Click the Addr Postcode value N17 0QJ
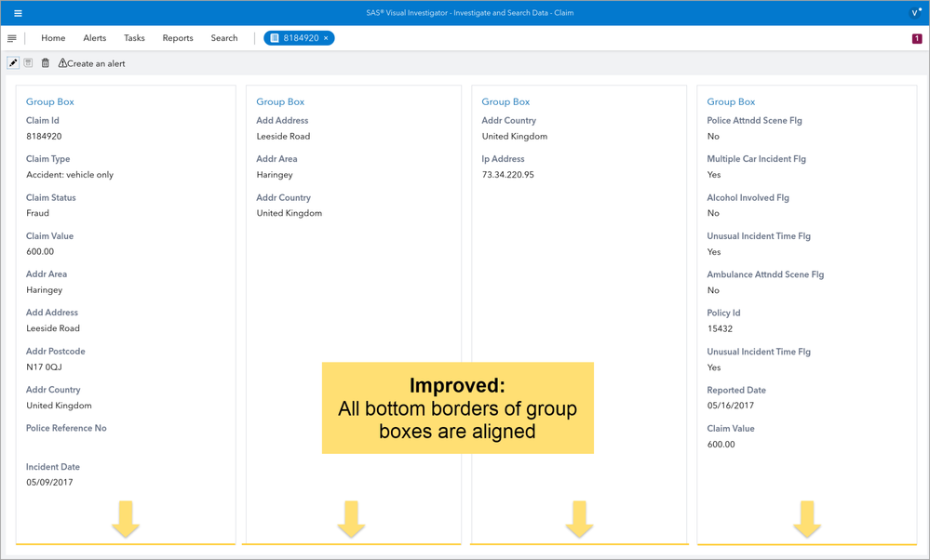This screenshot has height=560, width=930. coord(44,367)
